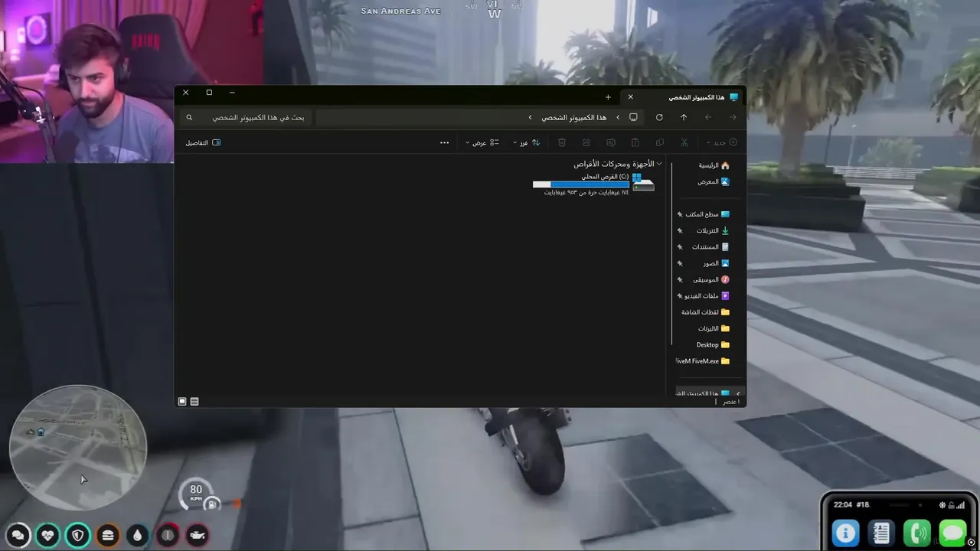Click the sidebar navigation scrollbar

pyautogui.click(x=671, y=253)
